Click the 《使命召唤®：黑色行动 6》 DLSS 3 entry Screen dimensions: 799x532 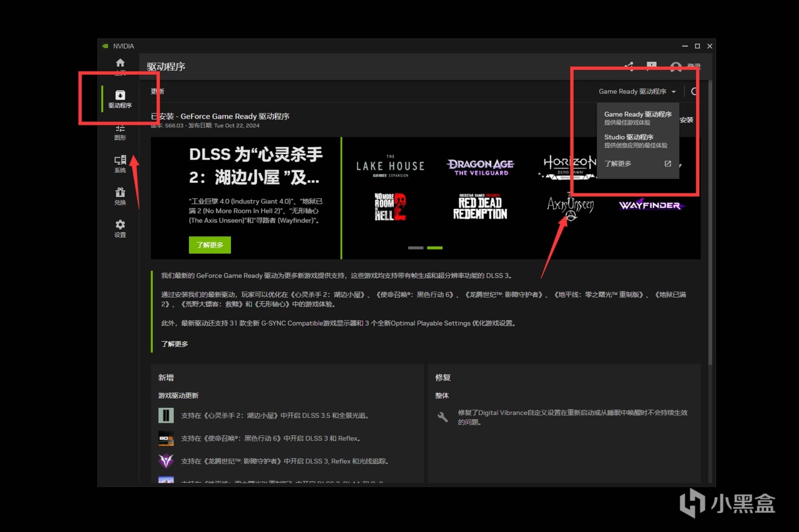coord(271,438)
